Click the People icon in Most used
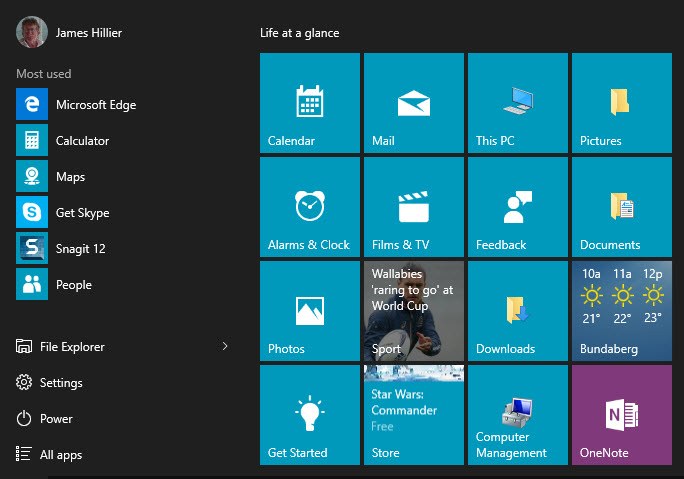This screenshot has width=684, height=479. (32, 284)
